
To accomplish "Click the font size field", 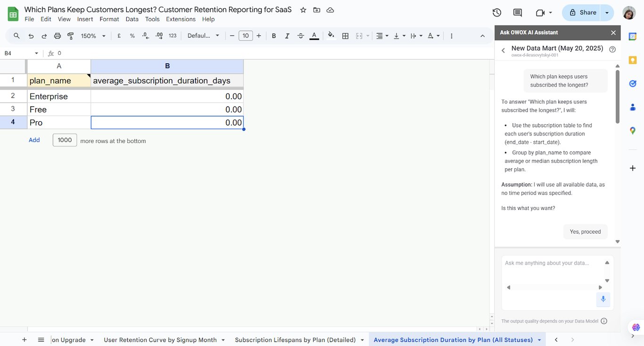I will coord(246,36).
